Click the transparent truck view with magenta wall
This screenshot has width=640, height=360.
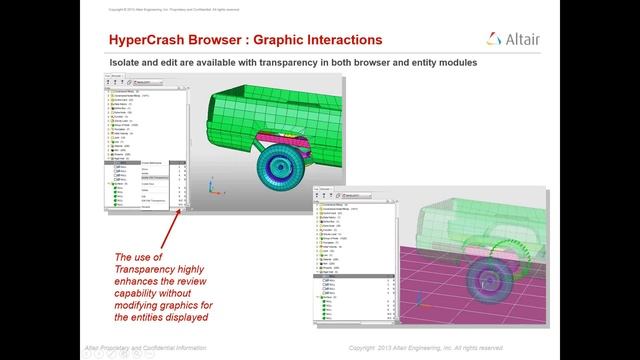(x=473, y=256)
